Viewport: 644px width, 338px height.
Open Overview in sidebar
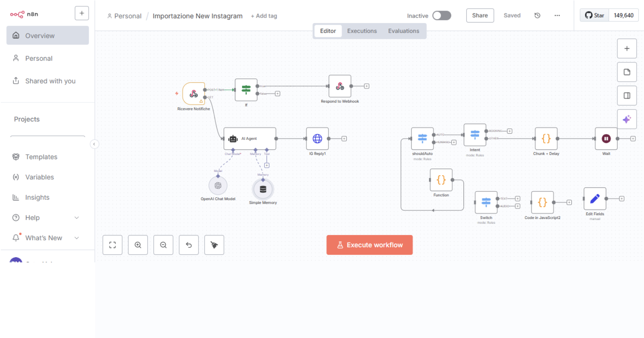pyautogui.click(x=48, y=35)
